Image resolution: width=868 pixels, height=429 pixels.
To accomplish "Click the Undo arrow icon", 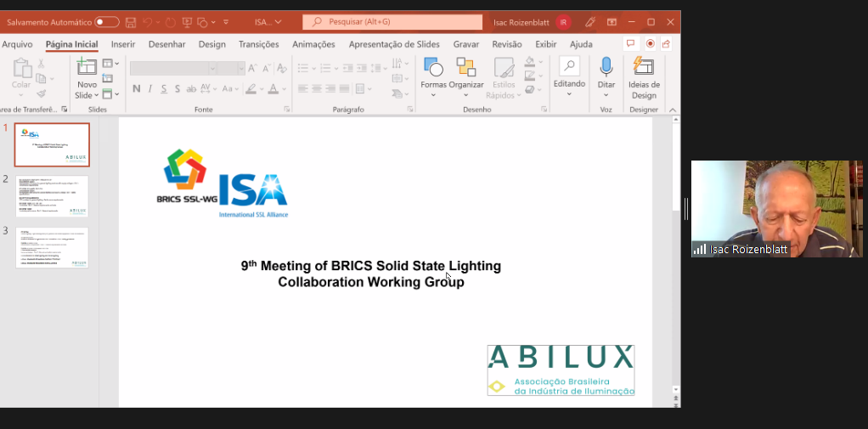I will 147,22.
